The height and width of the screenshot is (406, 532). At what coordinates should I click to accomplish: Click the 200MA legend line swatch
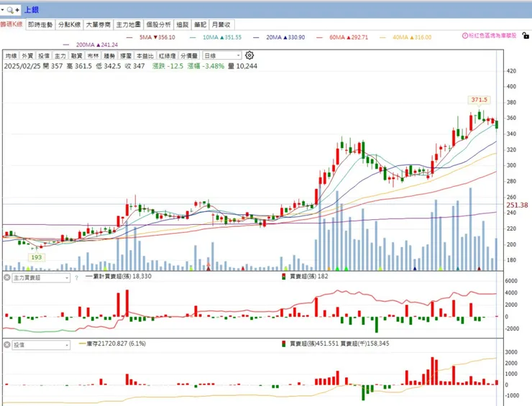(66, 45)
